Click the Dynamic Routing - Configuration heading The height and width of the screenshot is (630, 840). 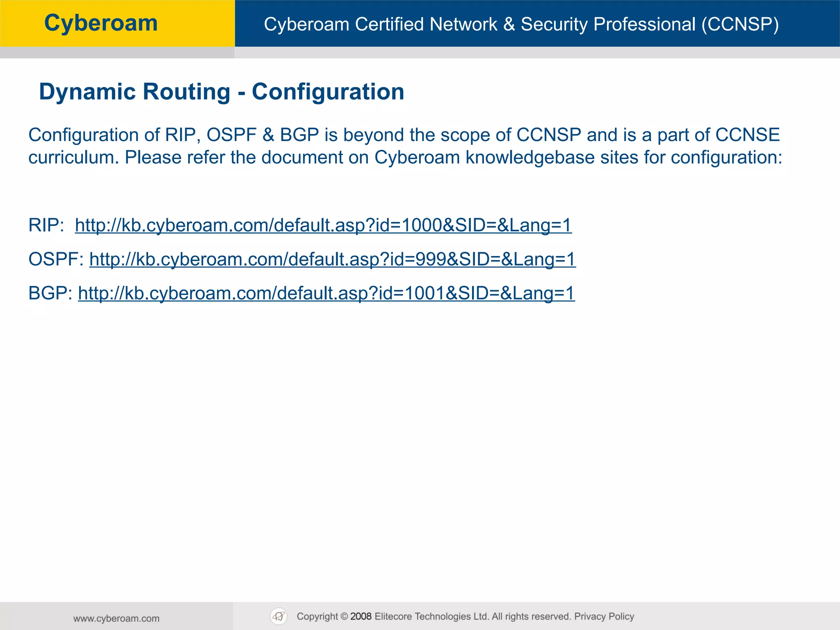tap(221, 91)
